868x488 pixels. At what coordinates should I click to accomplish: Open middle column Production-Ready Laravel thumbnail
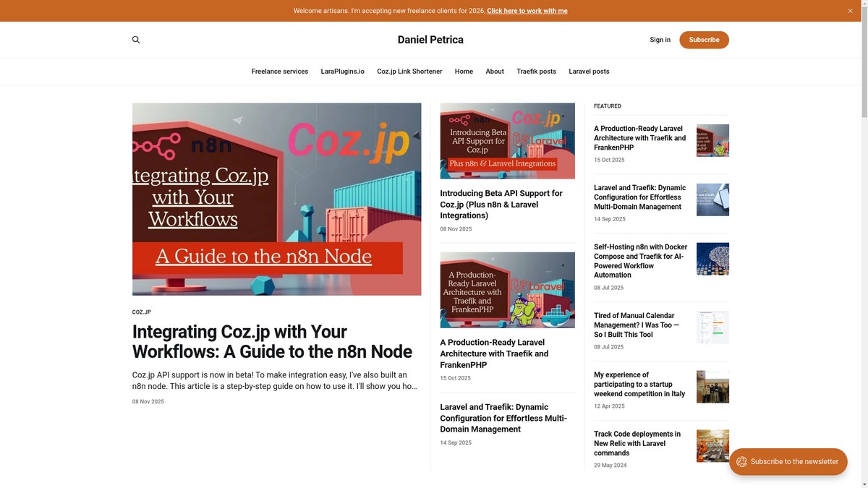(507, 290)
